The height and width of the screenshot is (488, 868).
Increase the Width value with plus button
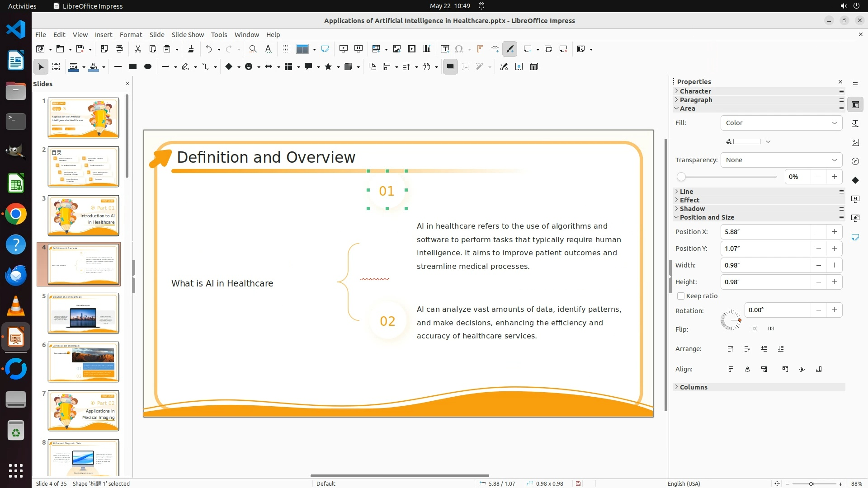point(834,265)
